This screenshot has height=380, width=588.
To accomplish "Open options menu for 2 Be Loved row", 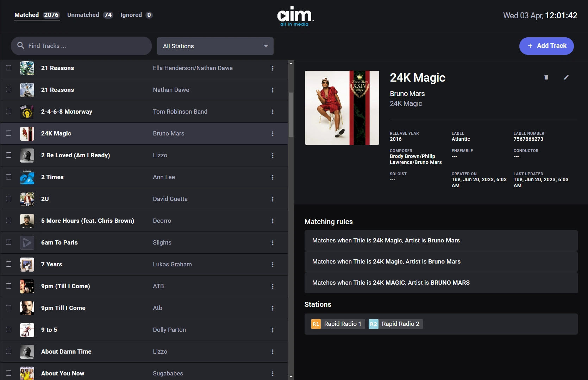I will 273,156.
